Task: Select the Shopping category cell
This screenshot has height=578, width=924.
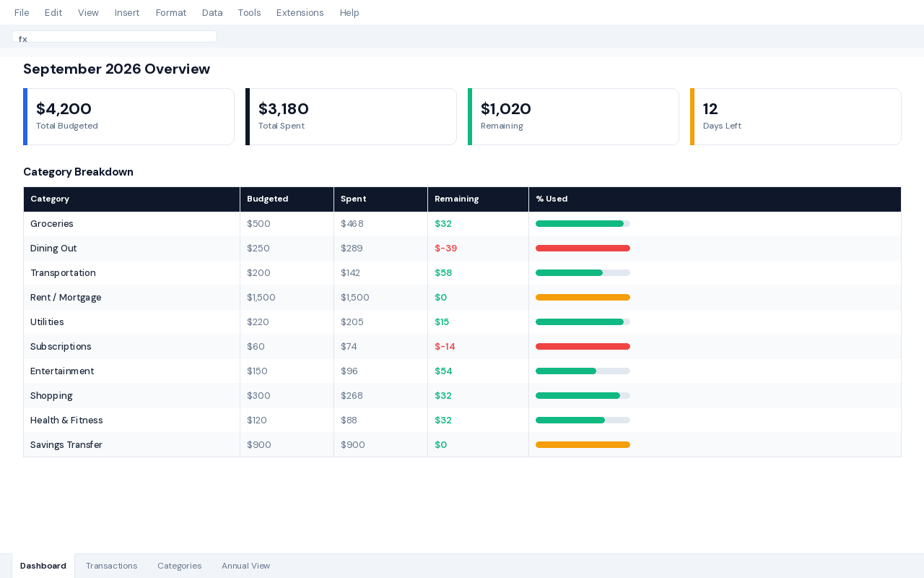Action: 131,396
